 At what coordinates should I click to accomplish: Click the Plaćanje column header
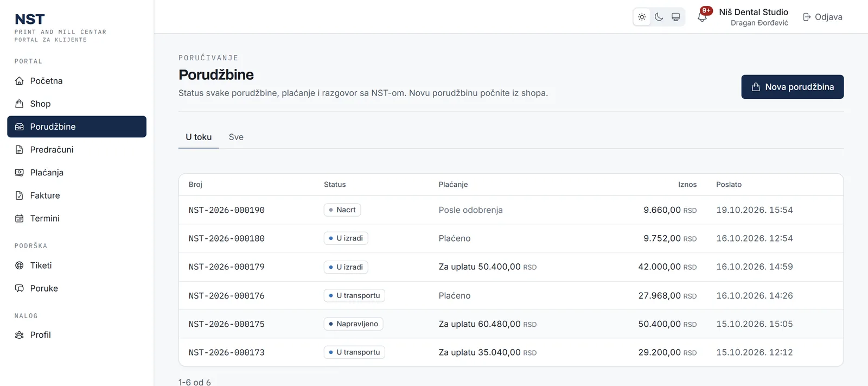[454, 185]
